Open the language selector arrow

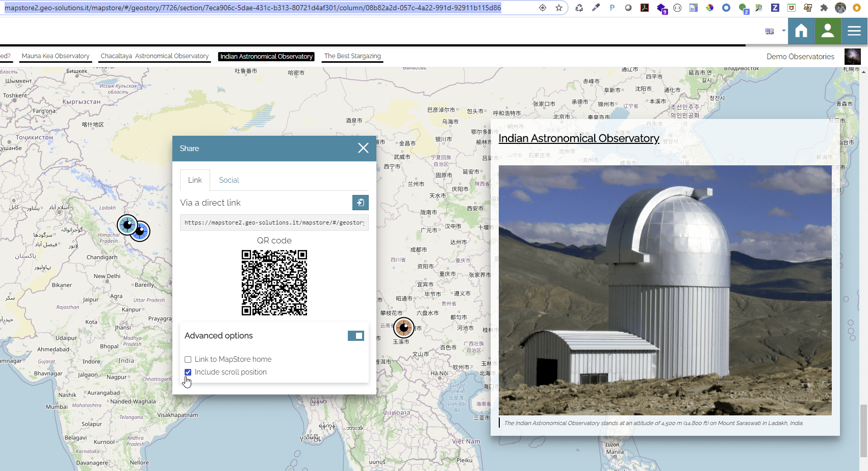(x=783, y=31)
